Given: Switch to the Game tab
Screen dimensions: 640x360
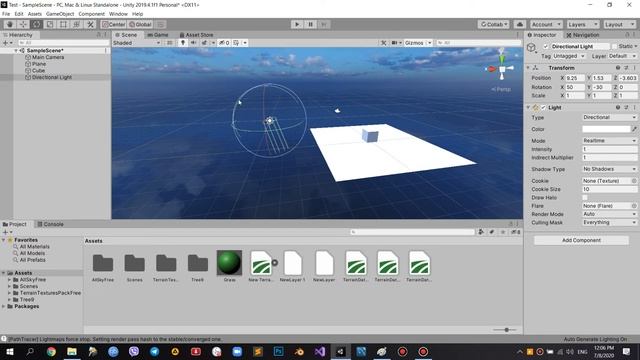Looking at the screenshot, I should 158,35.
